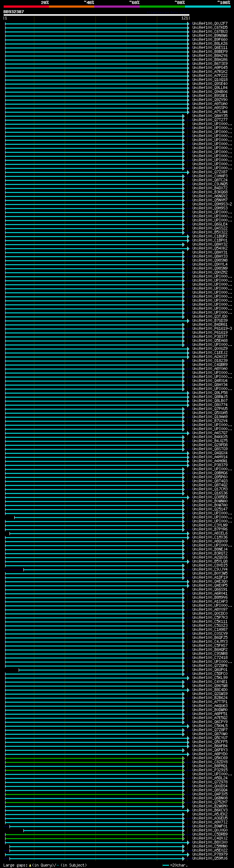Click hit UniRef100_A7SJW4
Viewport: 234px width, 868px height.
click(x=210, y=112)
